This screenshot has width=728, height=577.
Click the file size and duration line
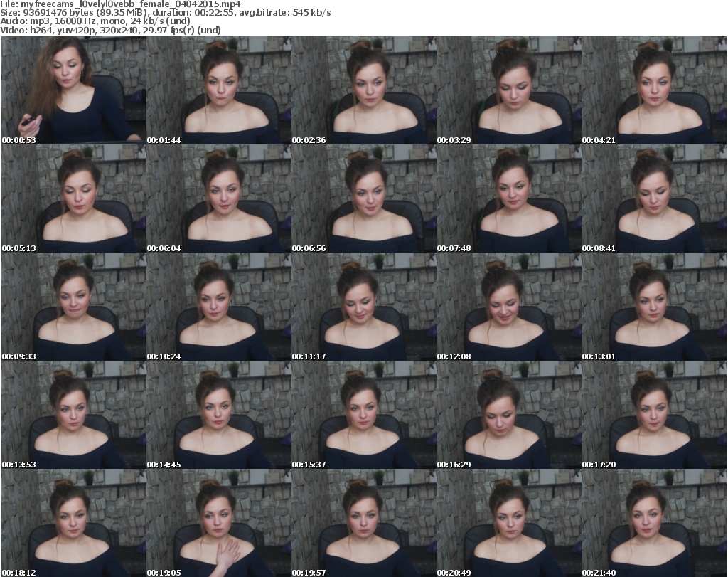[165, 13]
